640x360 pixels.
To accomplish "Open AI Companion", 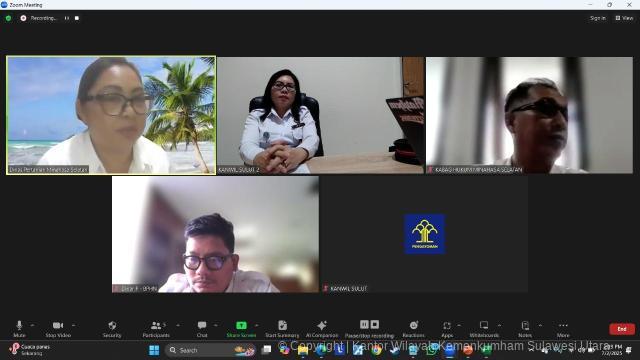I will [322, 329].
